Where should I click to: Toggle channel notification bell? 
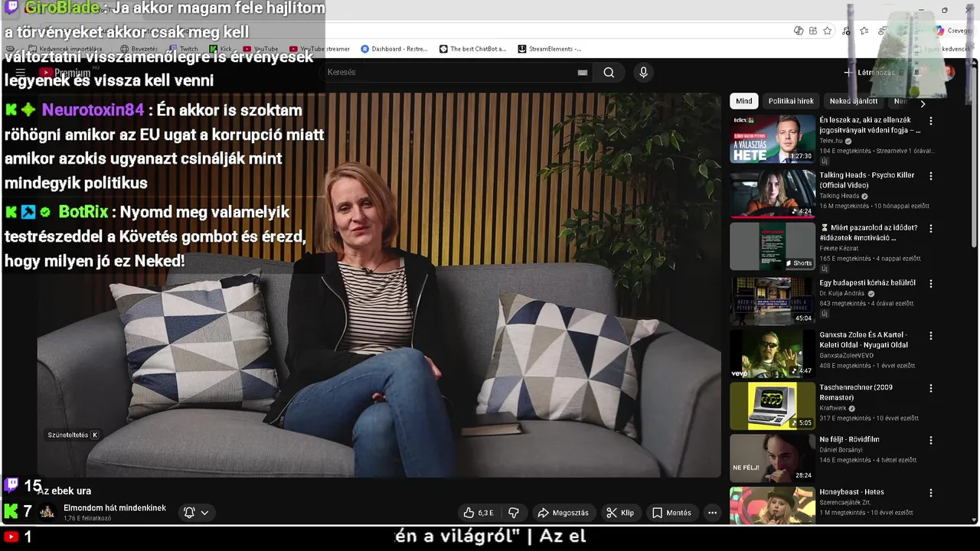pos(190,513)
